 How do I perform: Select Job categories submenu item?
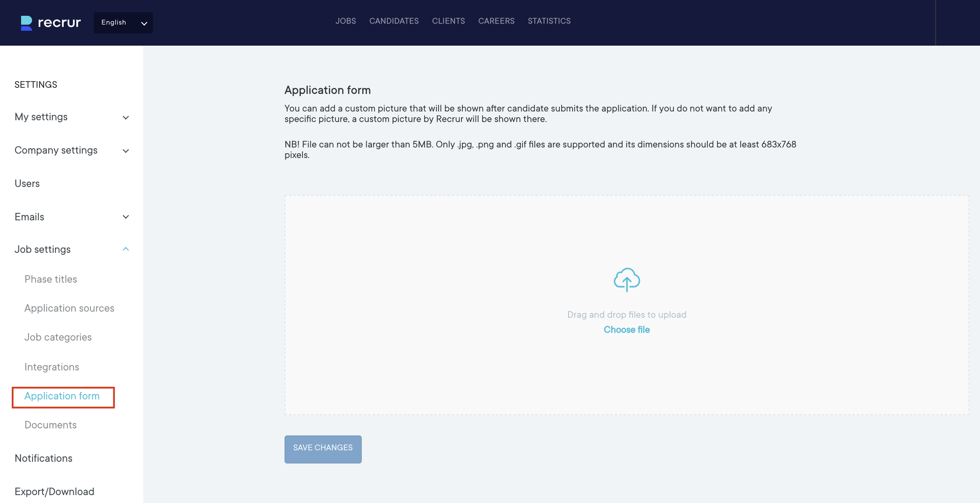click(x=58, y=337)
